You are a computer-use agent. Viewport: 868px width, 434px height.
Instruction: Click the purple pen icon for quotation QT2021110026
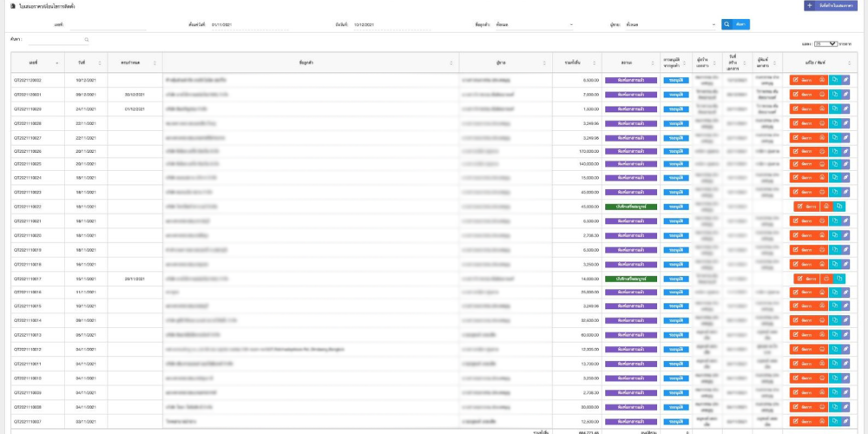pos(845,152)
